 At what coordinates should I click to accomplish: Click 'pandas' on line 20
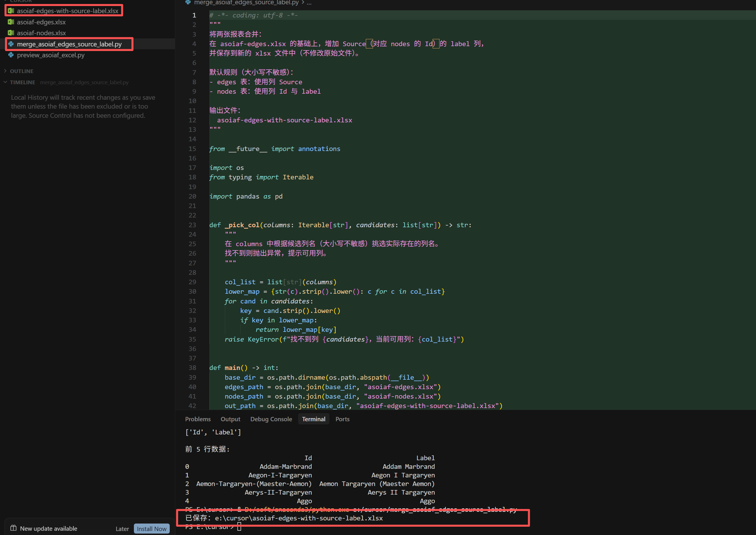tap(248, 196)
